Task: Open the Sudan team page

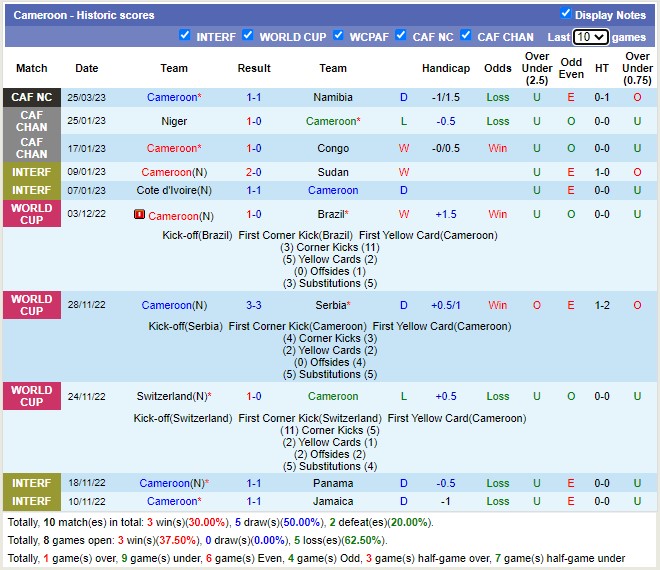Action: (333, 172)
